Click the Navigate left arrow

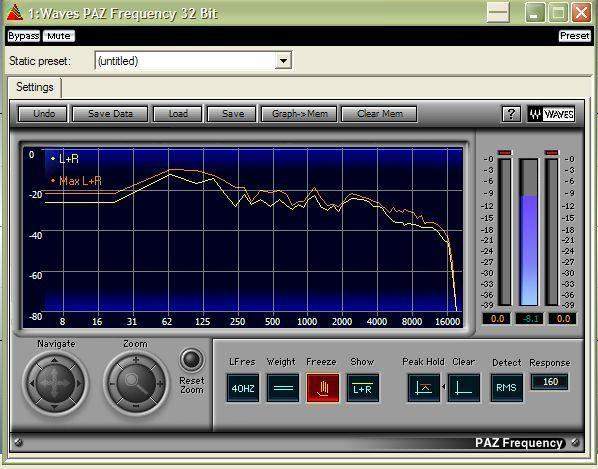coord(31,383)
